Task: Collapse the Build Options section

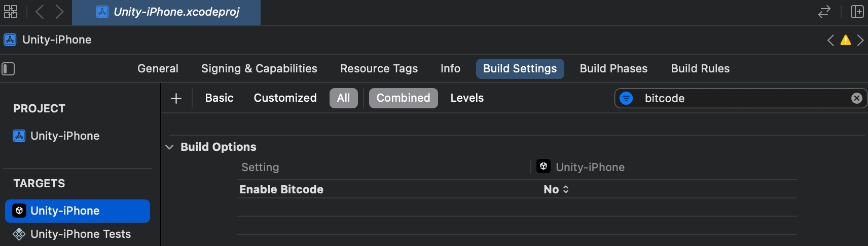Action: click(x=169, y=147)
